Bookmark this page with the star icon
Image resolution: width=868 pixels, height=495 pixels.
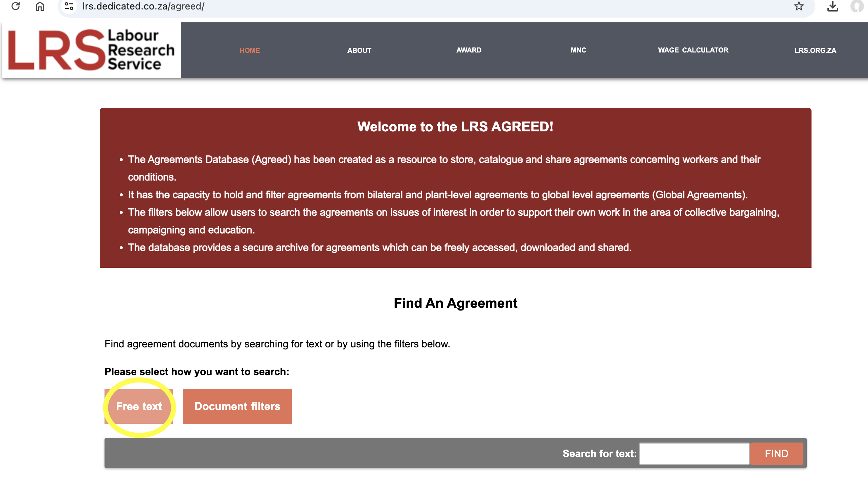pos(799,6)
